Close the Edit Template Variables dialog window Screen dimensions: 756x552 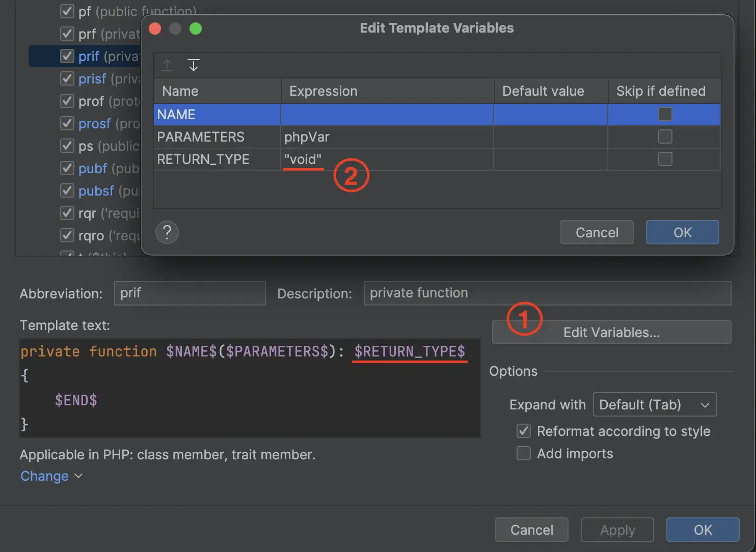(155, 29)
